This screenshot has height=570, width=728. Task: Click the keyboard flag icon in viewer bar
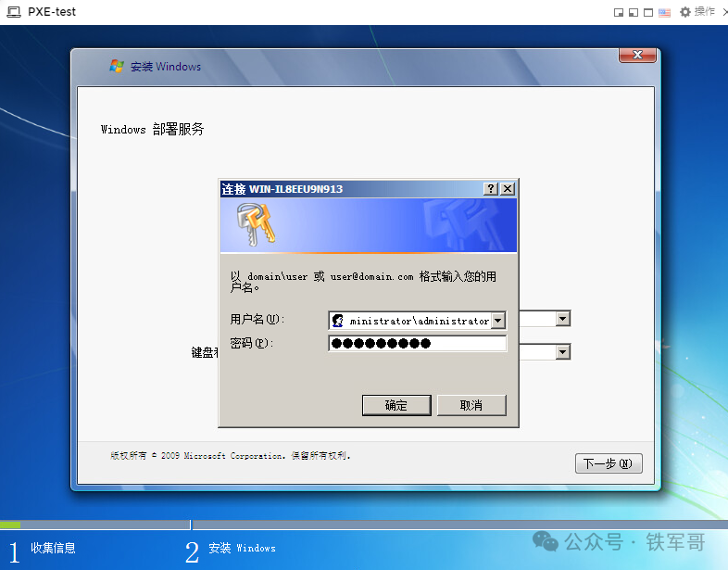click(x=664, y=13)
